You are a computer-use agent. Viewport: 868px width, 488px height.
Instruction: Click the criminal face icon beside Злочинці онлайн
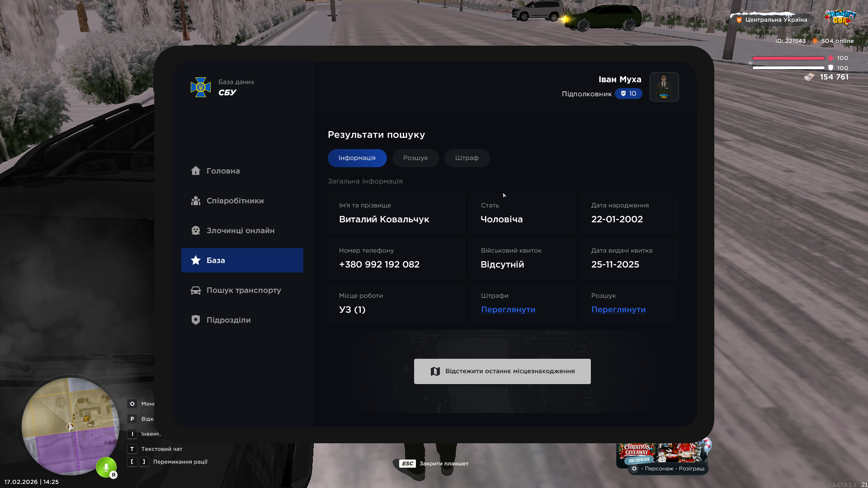(195, 230)
